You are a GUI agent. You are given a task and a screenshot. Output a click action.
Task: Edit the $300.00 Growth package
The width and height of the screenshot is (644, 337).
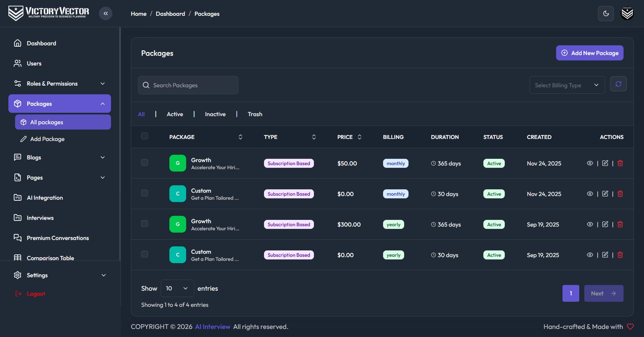point(605,224)
